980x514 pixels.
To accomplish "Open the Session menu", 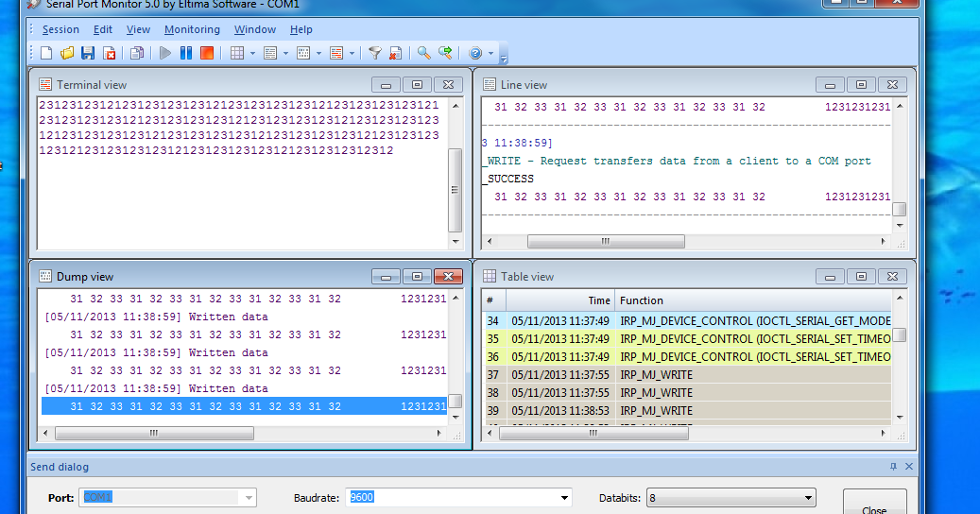I will 60,29.
